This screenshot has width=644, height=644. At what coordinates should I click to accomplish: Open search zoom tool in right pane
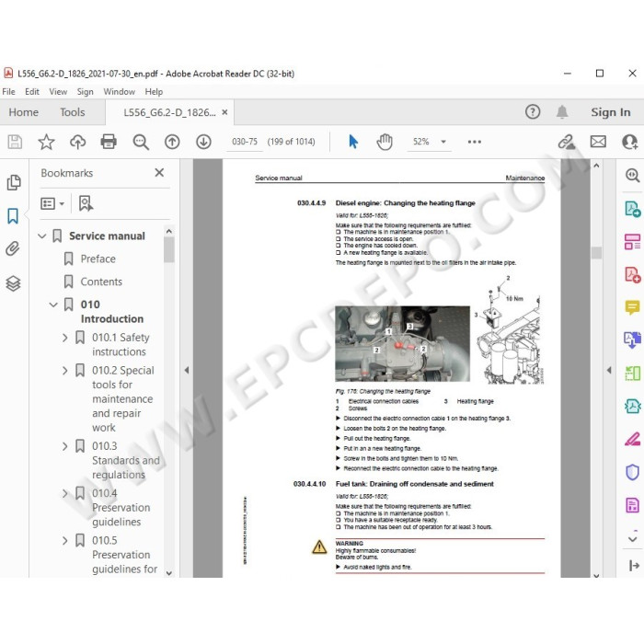633,176
